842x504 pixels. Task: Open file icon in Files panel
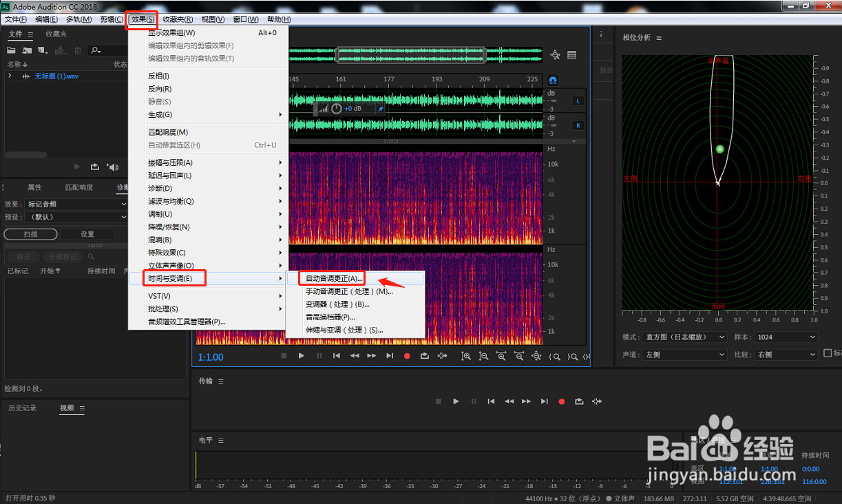12,50
